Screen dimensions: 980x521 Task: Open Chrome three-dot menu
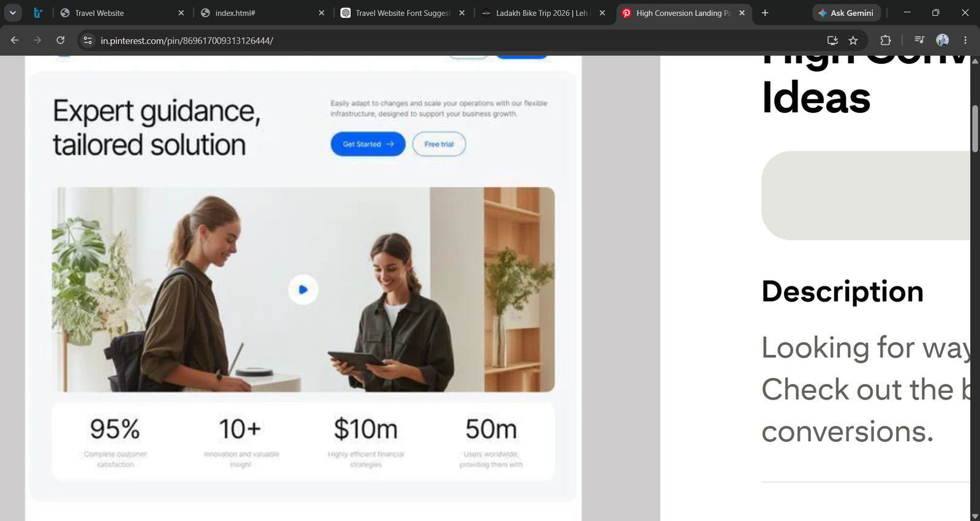click(x=965, y=40)
